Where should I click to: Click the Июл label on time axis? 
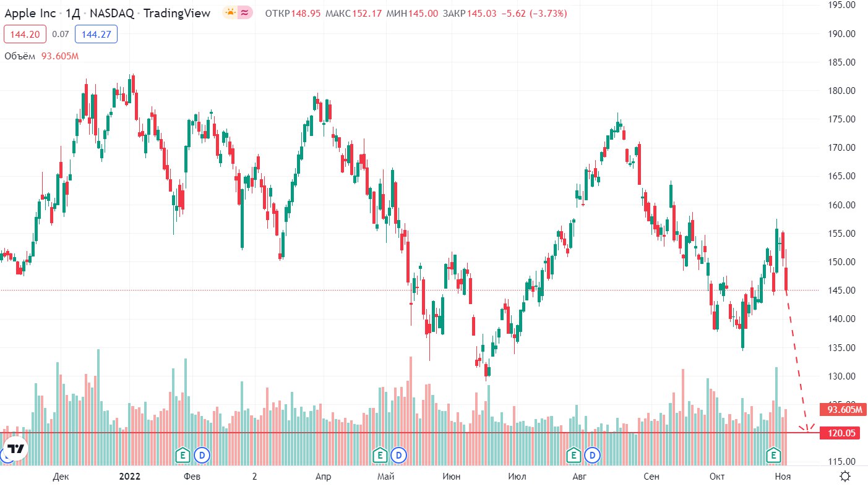click(516, 477)
